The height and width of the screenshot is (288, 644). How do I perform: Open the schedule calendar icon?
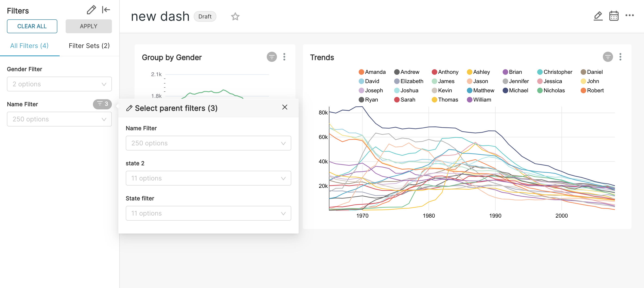(614, 16)
